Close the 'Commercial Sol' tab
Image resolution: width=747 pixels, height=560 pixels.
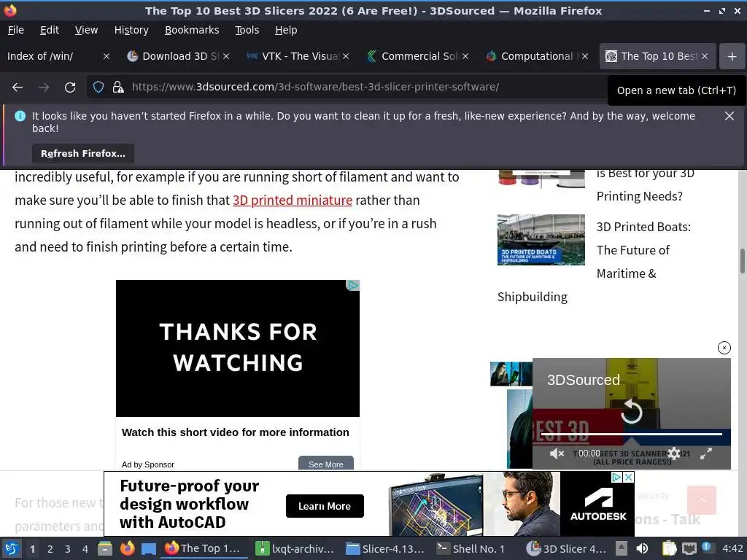click(465, 56)
